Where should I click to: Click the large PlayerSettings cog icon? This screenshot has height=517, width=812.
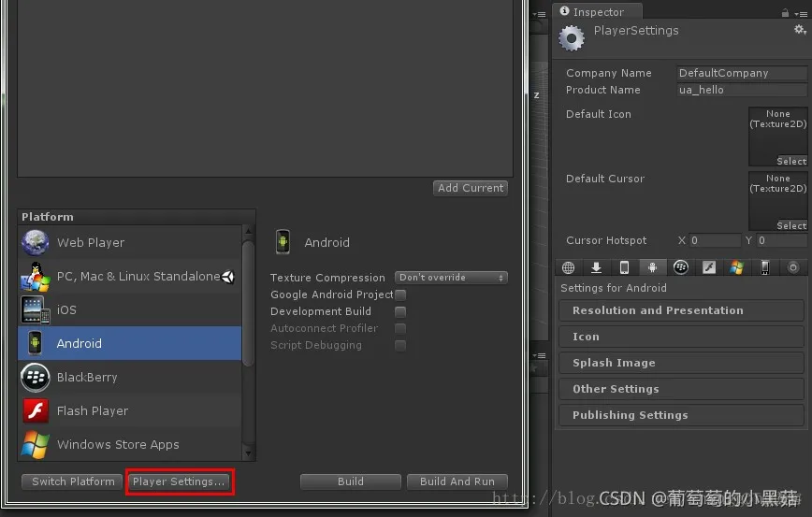(572, 37)
